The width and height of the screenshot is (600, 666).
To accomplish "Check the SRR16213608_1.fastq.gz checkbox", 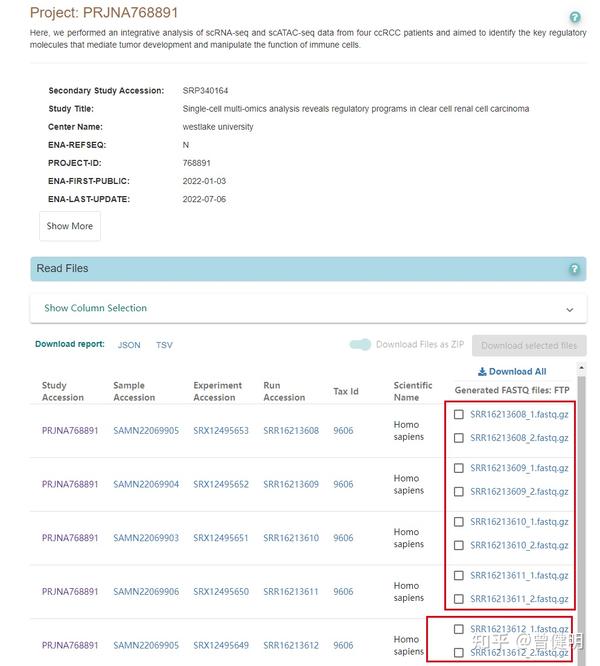I will pos(459,414).
